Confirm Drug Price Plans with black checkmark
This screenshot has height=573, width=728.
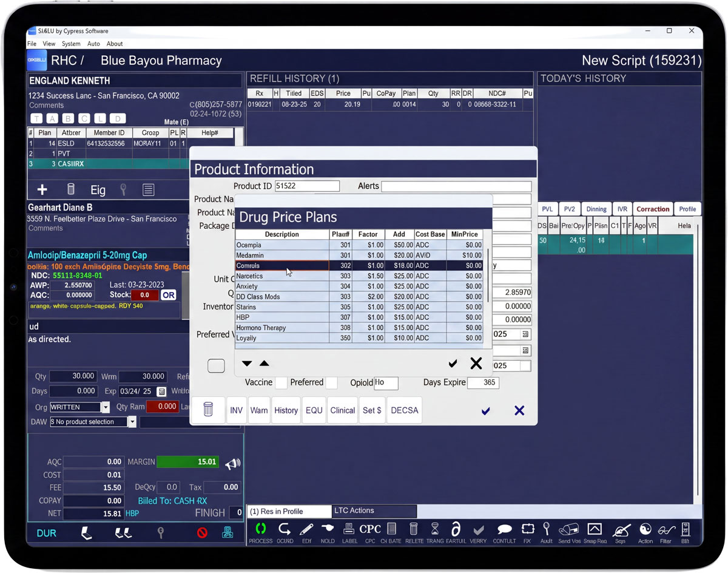pyautogui.click(x=453, y=364)
